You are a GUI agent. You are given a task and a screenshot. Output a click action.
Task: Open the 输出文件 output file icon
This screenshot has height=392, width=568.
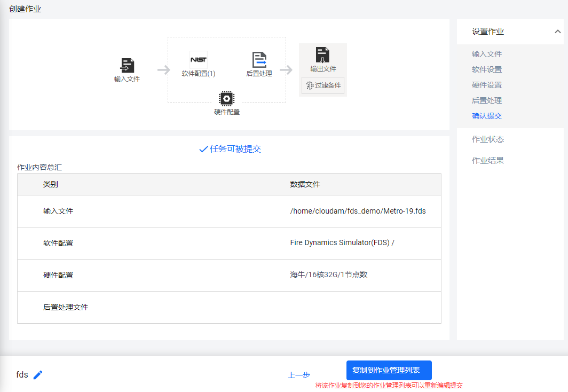(322, 55)
